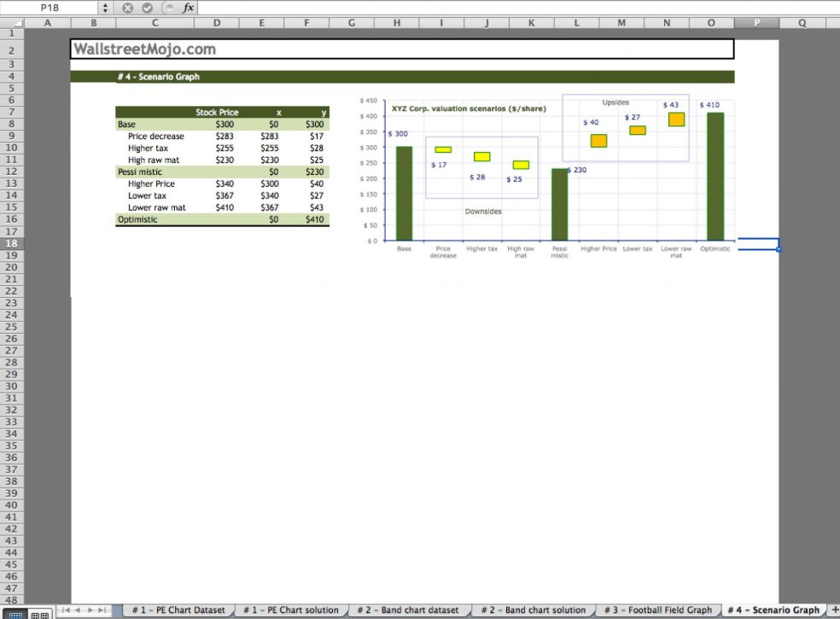
Task: Add a new worksheet with the plus button
Action: click(834, 610)
